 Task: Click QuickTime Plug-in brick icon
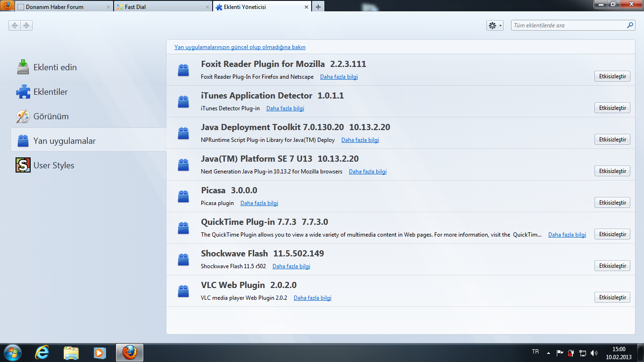[183, 228]
